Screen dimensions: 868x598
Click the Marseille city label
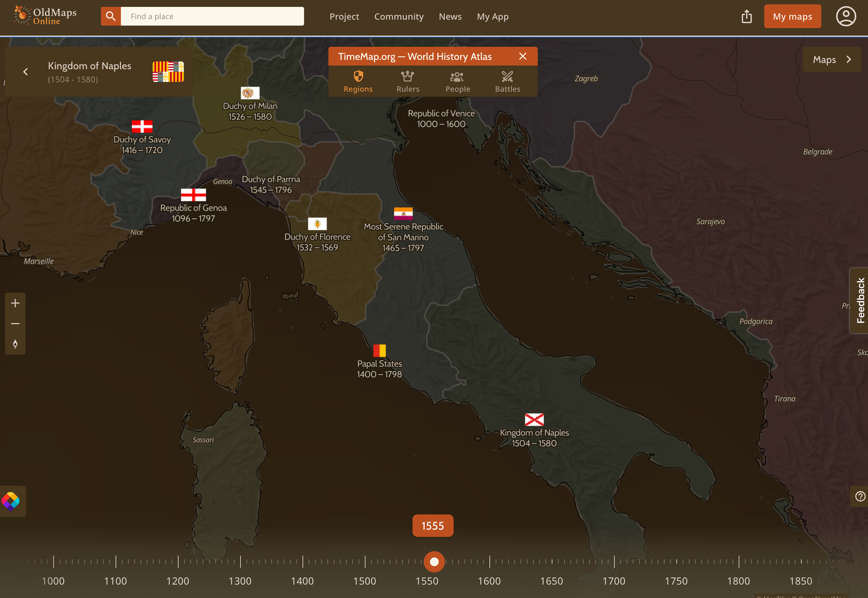39,261
